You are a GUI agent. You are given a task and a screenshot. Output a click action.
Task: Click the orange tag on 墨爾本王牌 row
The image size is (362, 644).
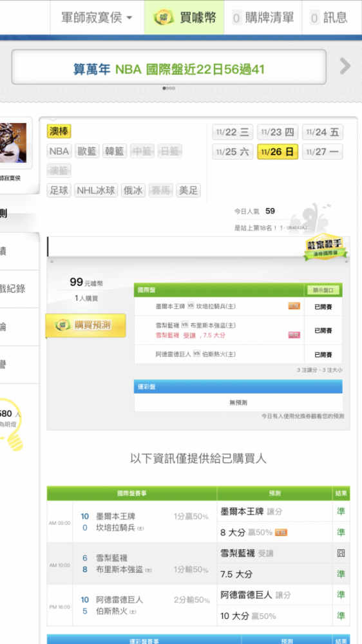point(294,307)
